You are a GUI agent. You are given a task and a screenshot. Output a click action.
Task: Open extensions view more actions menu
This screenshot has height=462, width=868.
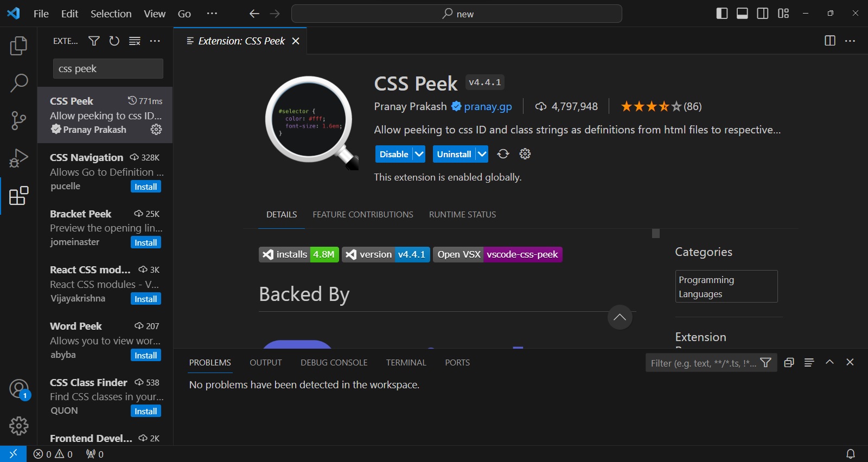(x=155, y=41)
